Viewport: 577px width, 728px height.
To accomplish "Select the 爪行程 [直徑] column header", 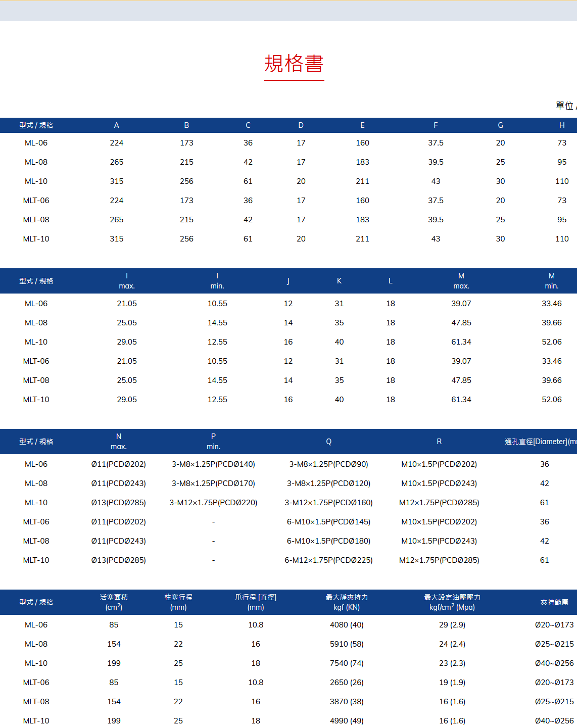I will pos(256,602).
